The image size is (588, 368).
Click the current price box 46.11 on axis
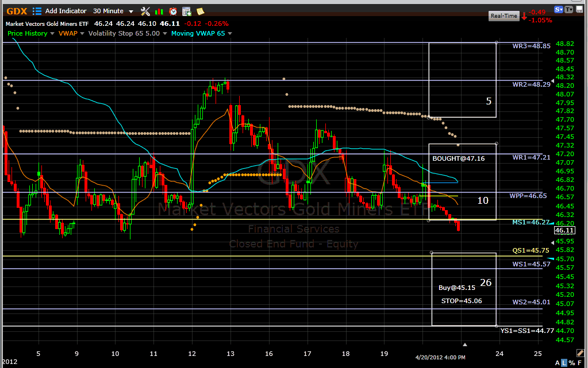pos(564,230)
